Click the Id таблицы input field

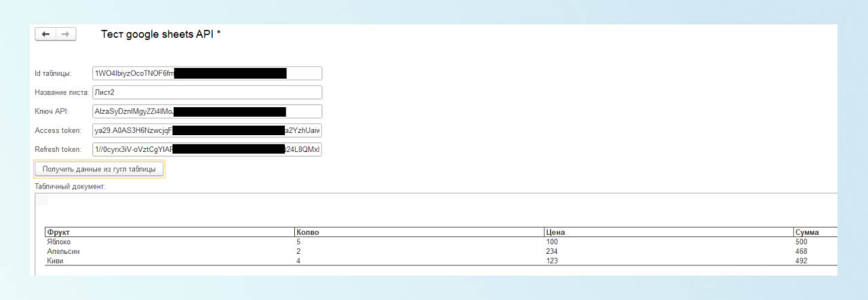(207, 73)
